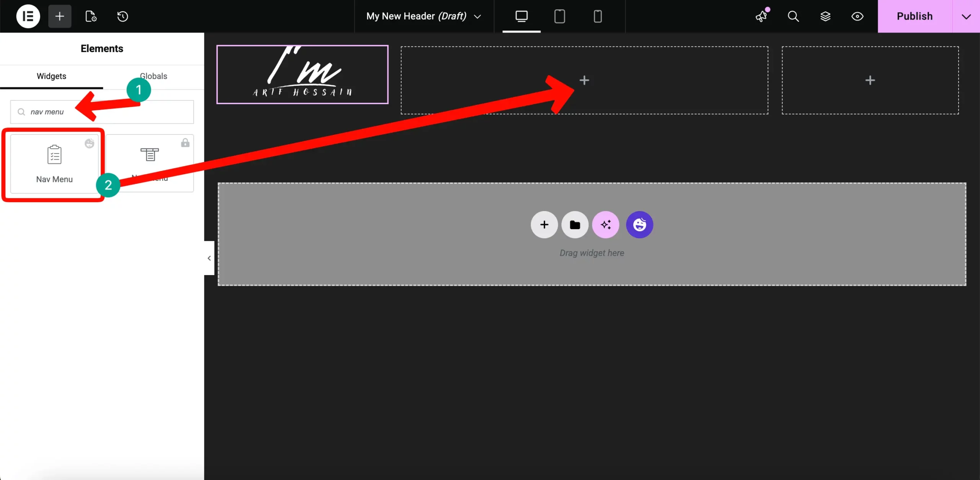Expand the Publish options arrow
This screenshot has height=480, width=980.
[x=966, y=16]
